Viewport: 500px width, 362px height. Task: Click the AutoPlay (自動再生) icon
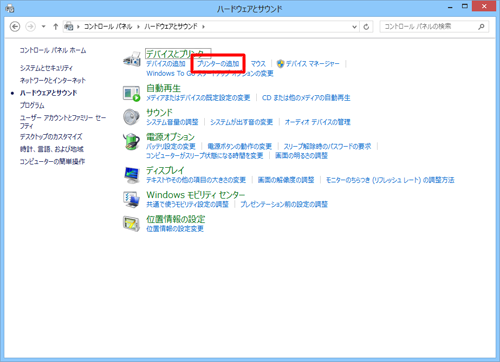coord(131,93)
